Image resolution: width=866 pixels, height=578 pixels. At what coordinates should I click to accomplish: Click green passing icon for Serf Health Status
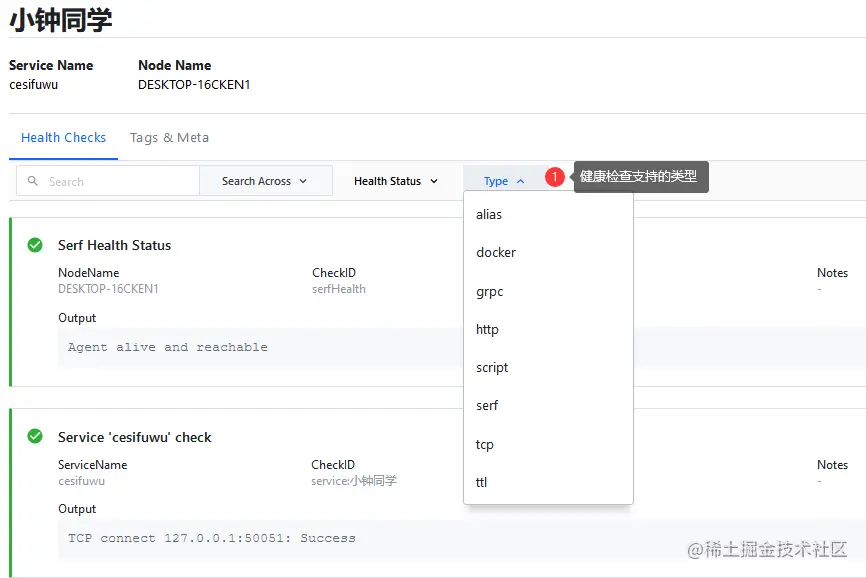point(35,245)
